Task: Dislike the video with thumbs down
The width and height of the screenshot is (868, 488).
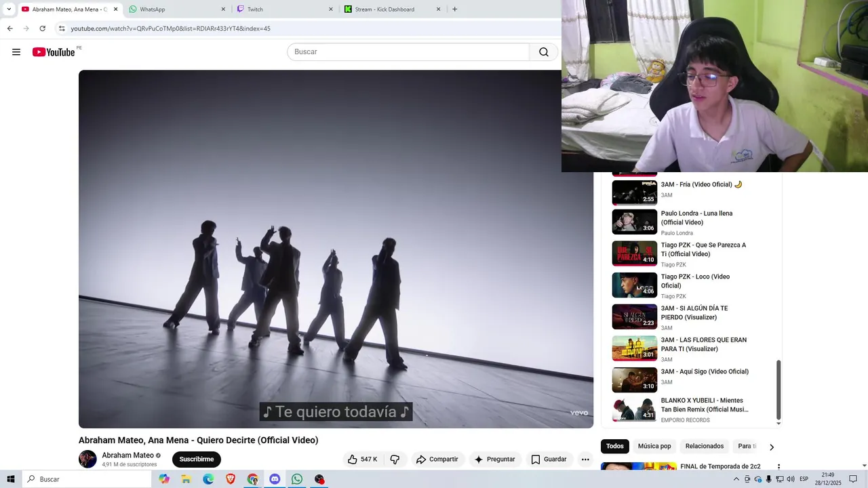Action: click(395, 460)
